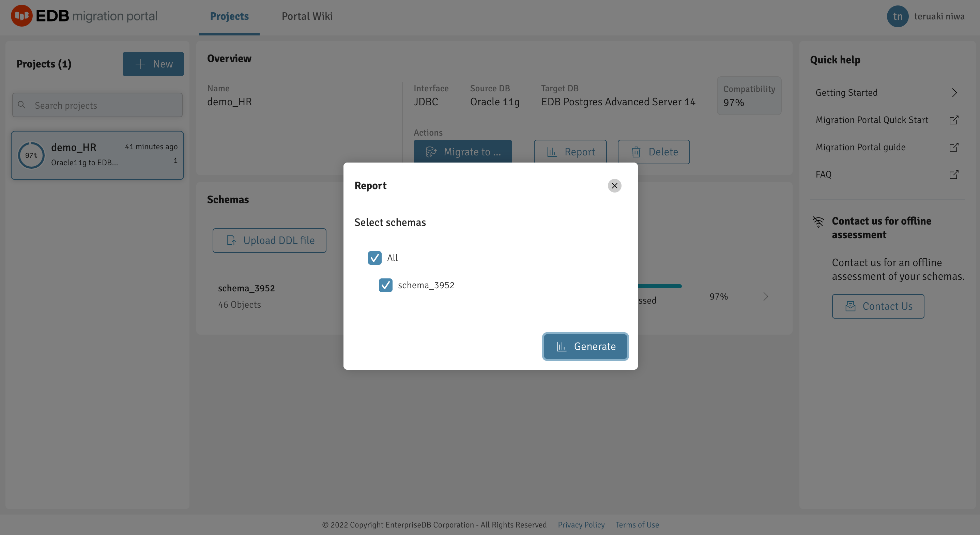Click the offline assessment wifi-off icon
The width and height of the screenshot is (980, 535).
(x=818, y=222)
